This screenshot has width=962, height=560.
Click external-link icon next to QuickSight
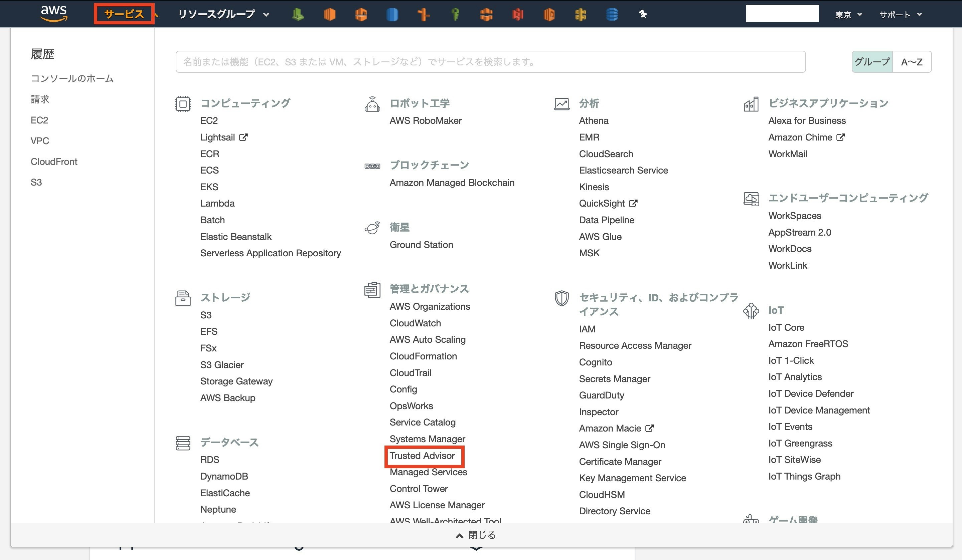coord(633,203)
